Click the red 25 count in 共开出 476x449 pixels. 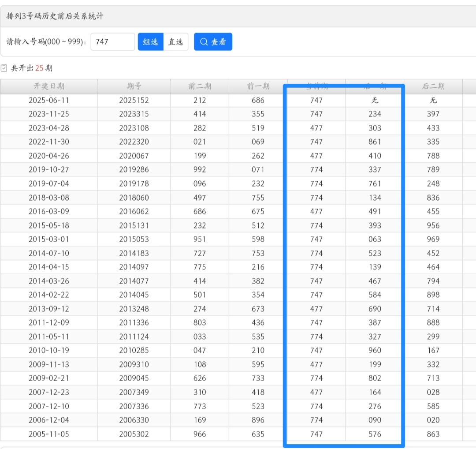(39, 68)
